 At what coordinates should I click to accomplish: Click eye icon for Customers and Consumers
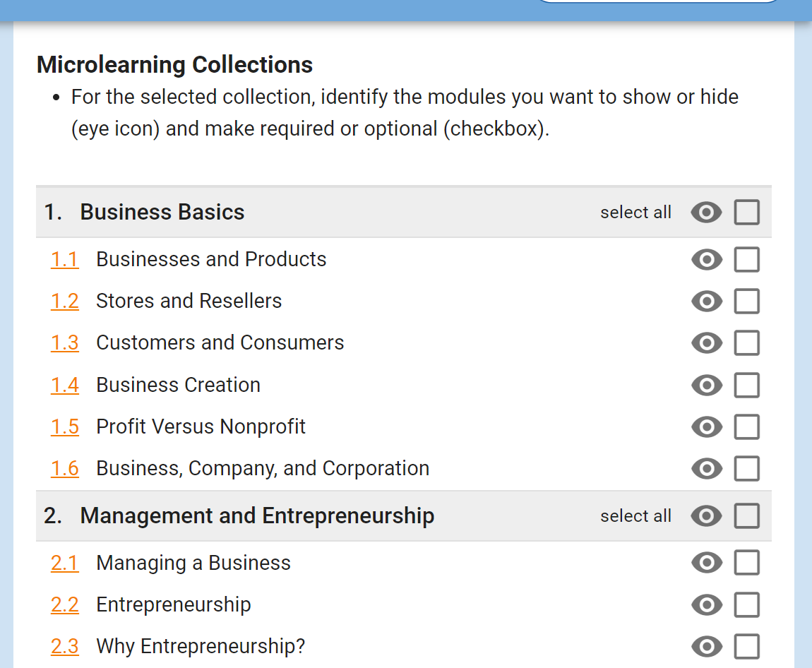(706, 342)
